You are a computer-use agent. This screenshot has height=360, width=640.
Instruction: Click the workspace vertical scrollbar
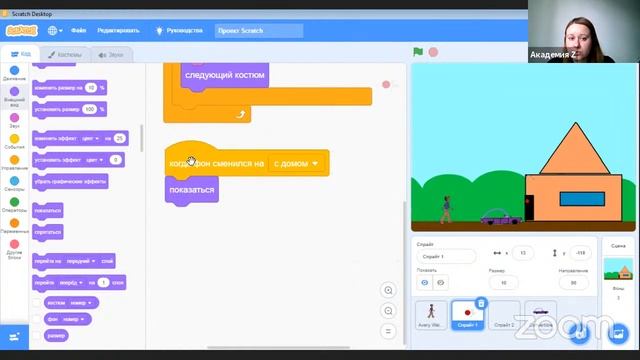[x=404, y=273]
